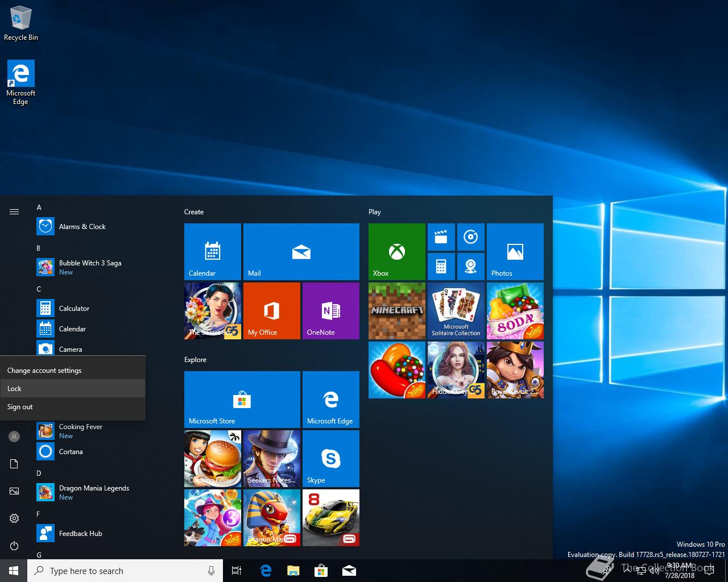Launch the Dragon Mania Legends tile
This screenshot has height=582, width=728.
(272, 518)
